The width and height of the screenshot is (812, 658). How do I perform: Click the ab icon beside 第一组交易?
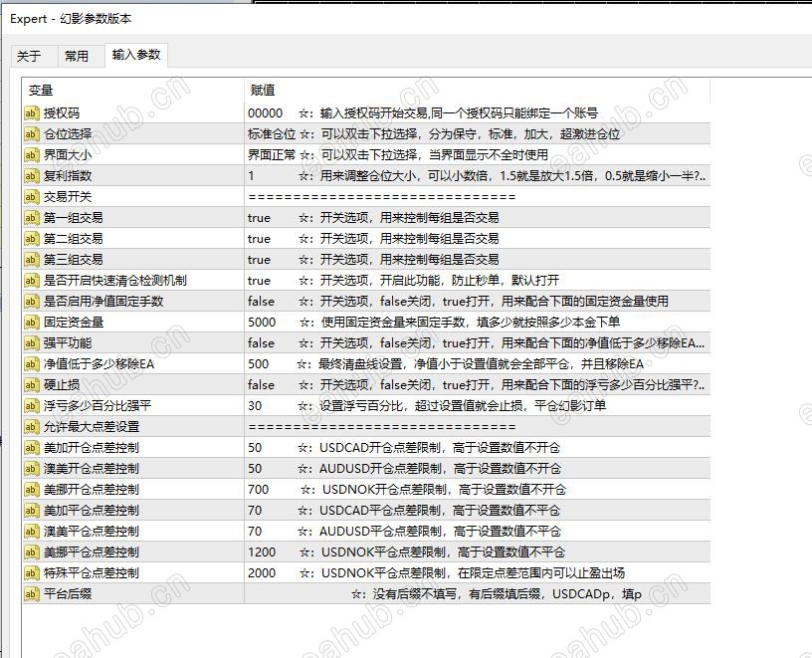[x=31, y=218]
